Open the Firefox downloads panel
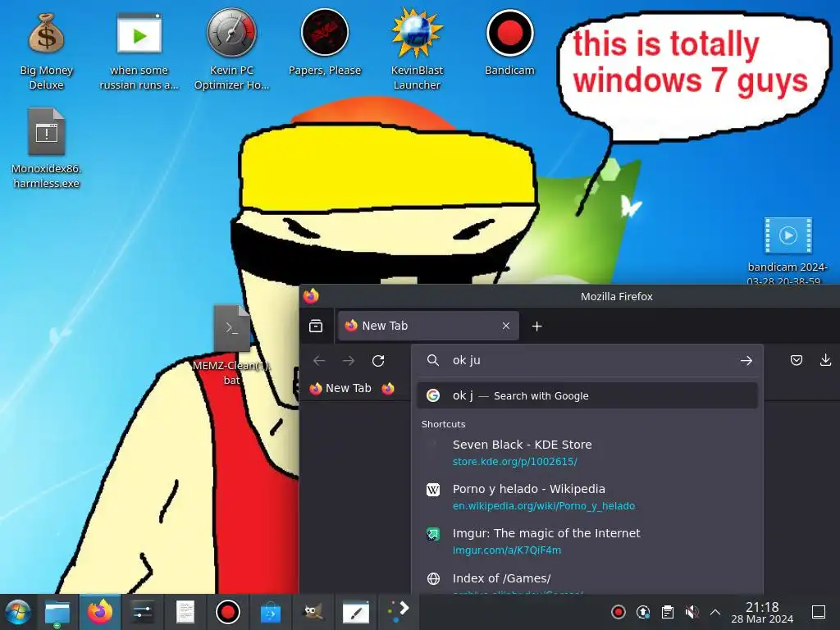The height and width of the screenshot is (630, 840). [x=825, y=361]
